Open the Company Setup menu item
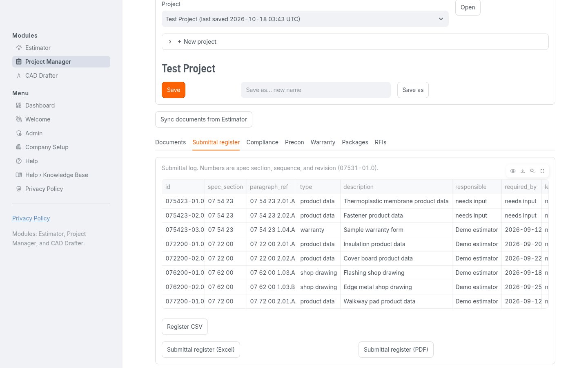The width and height of the screenshot is (588, 368). 61,147
